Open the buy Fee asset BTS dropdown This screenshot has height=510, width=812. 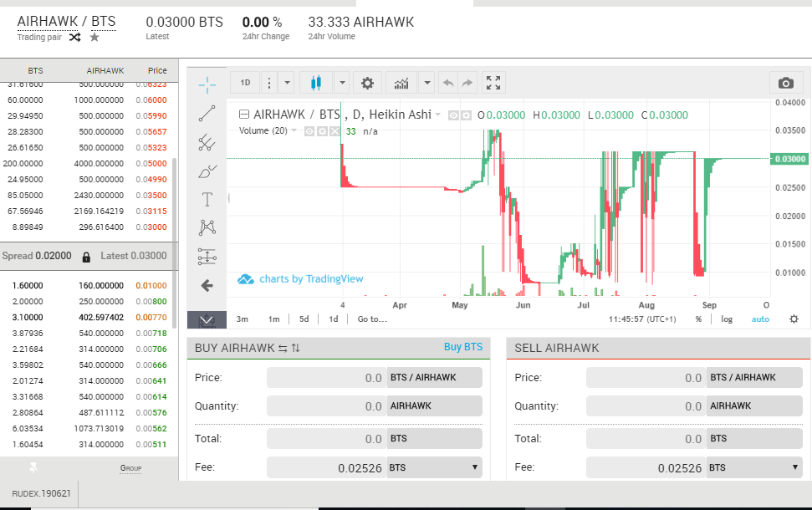[435, 467]
